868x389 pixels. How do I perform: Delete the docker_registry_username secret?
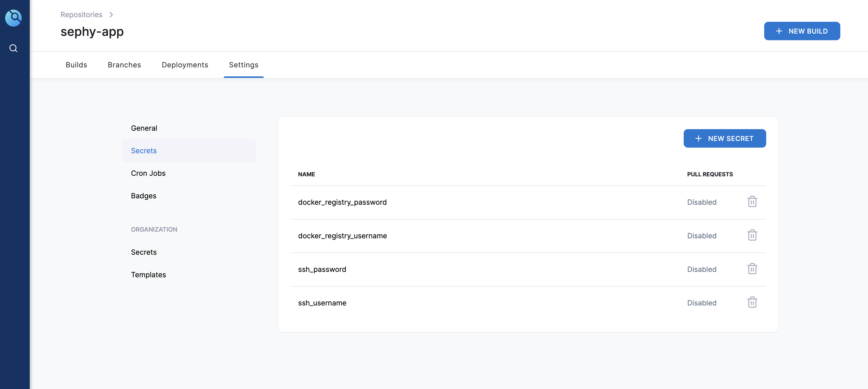pyautogui.click(x=752, y=236)
